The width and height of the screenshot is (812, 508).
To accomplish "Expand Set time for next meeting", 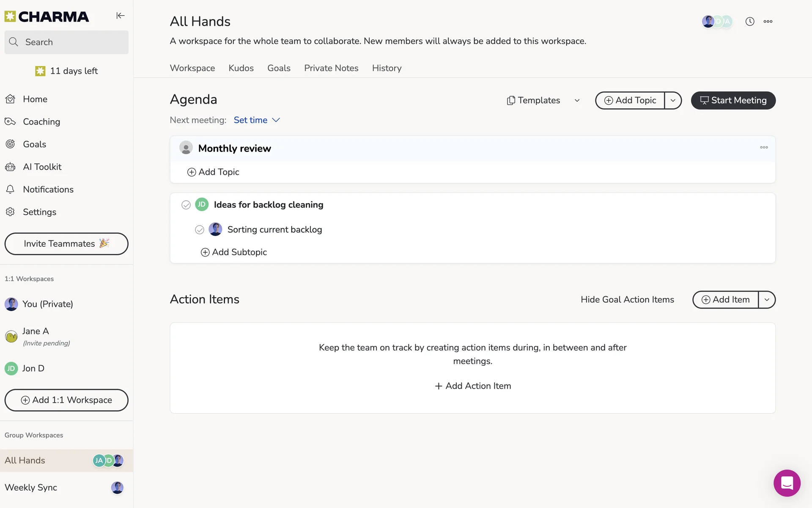I will click(257, 120).
